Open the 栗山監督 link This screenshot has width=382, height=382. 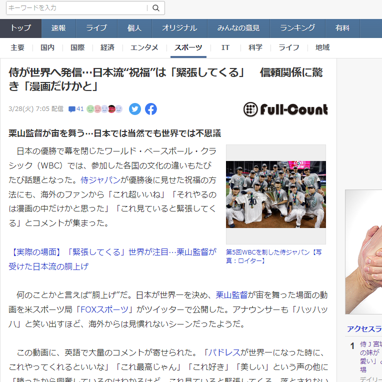coord(231,295)
